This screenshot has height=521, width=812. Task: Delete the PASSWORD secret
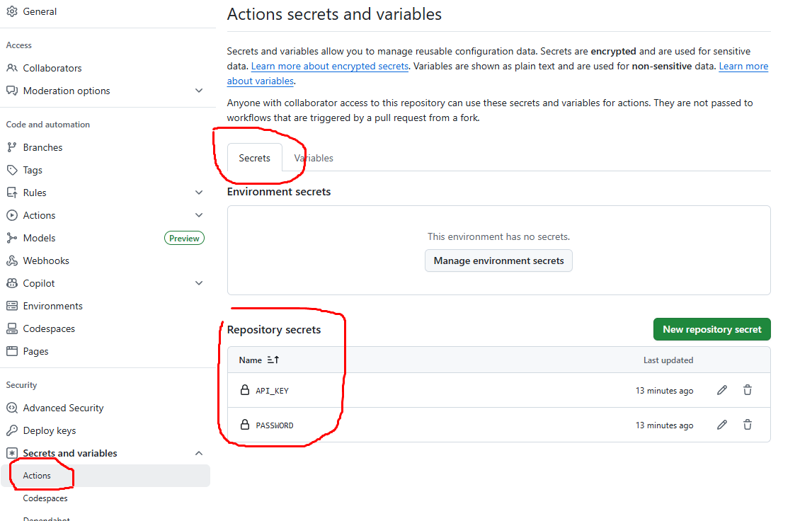748,425
